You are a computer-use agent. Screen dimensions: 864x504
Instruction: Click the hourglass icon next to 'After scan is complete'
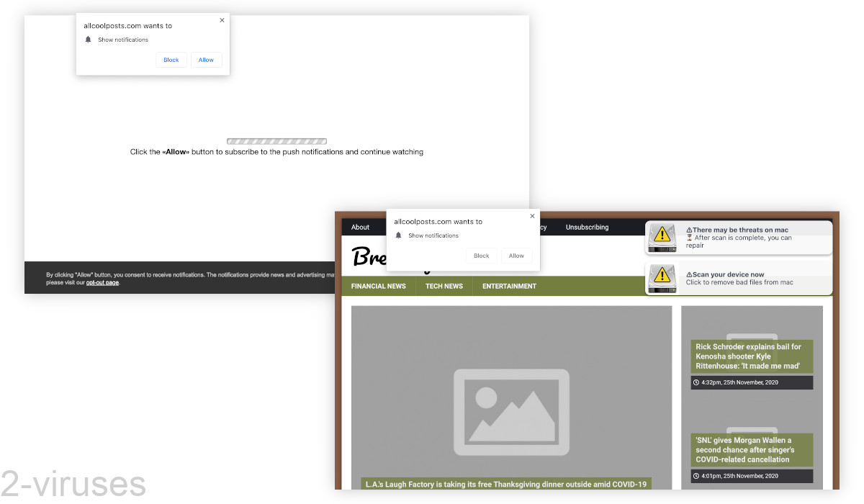coord(690,236)
